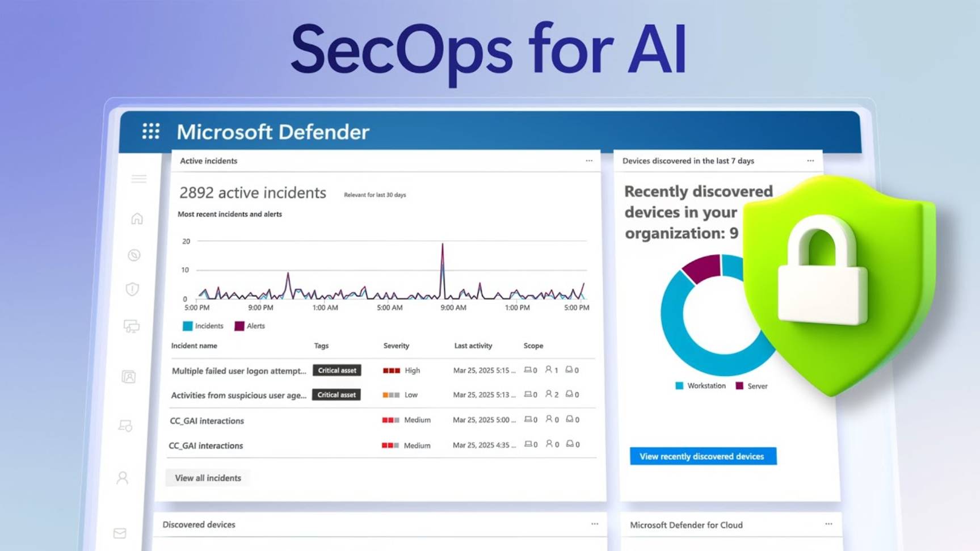Screen dimensions: 980x551
Task: Open the compass-style sidebar icon
Action: click(134, 255)
